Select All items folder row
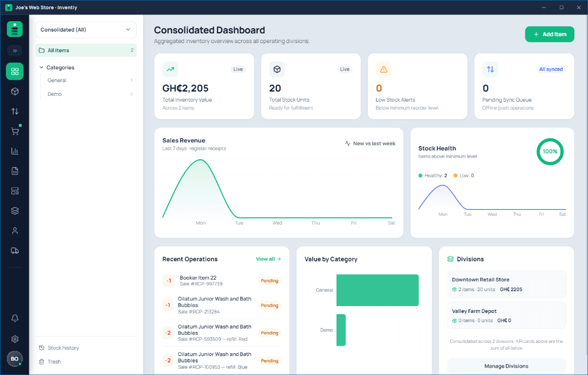 click(x=86, y=51)
